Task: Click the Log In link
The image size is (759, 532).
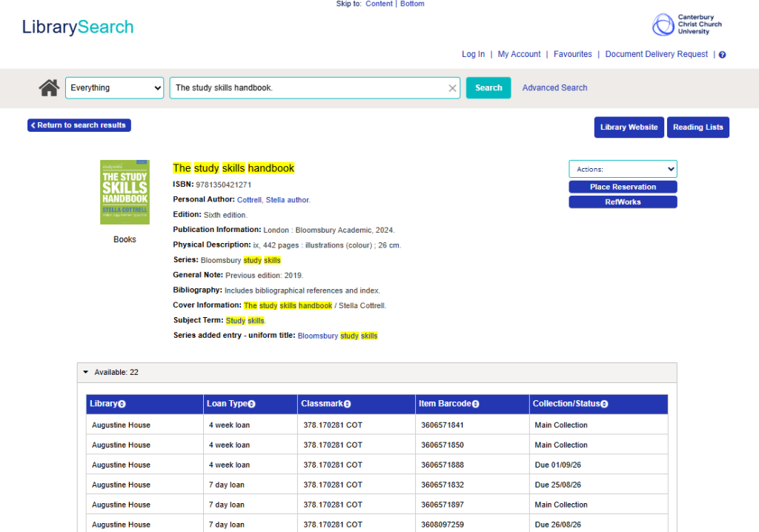Action: coord(473,54)
